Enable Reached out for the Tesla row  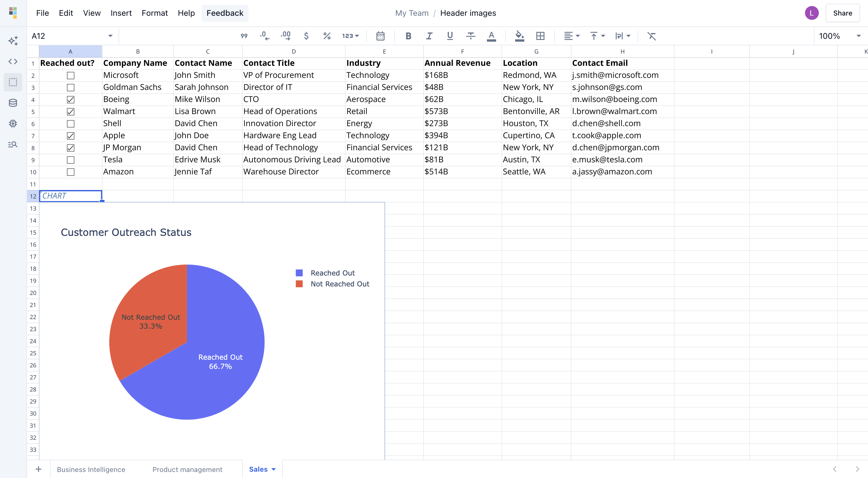point(70,160)
